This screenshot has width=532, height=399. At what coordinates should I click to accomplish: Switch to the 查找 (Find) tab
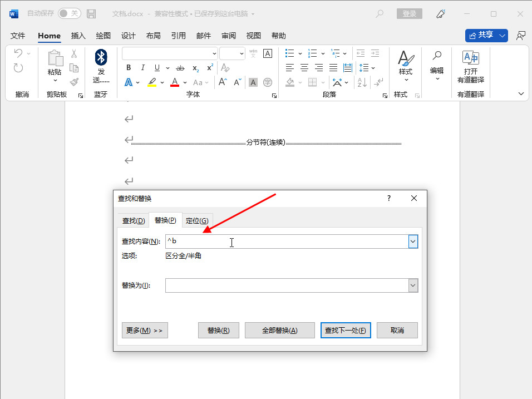pyautogui.click(x=134, y=221)
